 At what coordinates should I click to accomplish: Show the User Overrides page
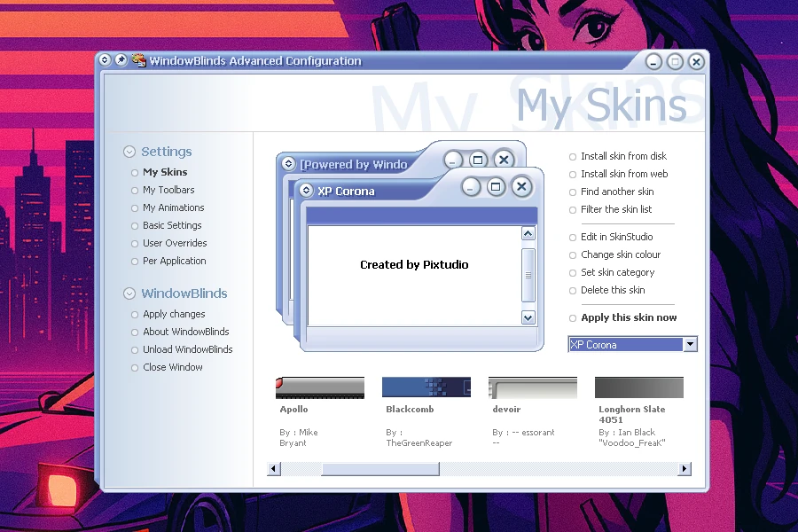(175, 243)
